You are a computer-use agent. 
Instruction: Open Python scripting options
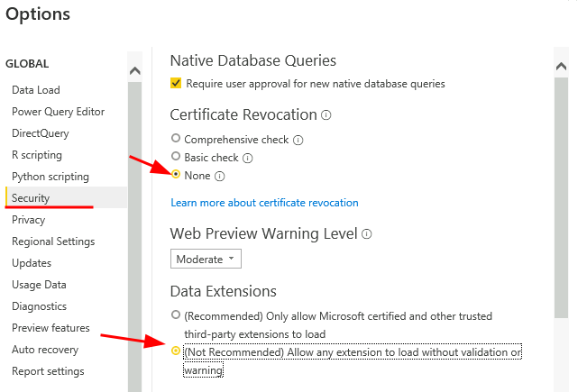tap(50, 177)
